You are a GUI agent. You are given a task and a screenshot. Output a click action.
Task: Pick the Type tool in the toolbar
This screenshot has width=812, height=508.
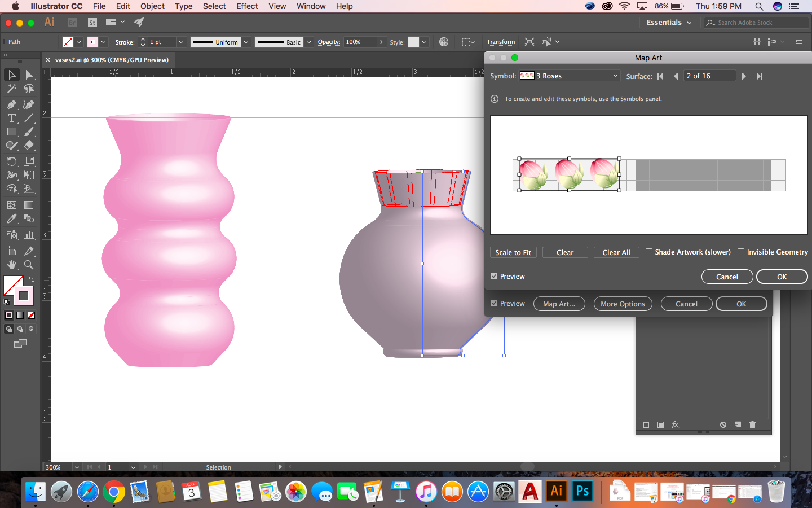(x=11, y=118)
